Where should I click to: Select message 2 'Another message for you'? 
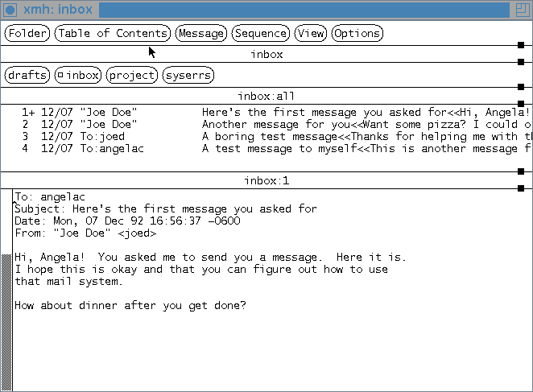242,125
